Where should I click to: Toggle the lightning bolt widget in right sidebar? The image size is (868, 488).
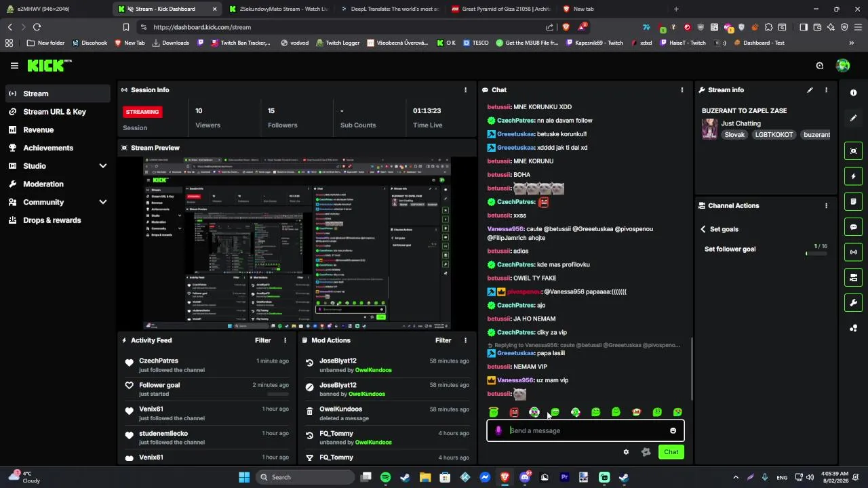854,176
